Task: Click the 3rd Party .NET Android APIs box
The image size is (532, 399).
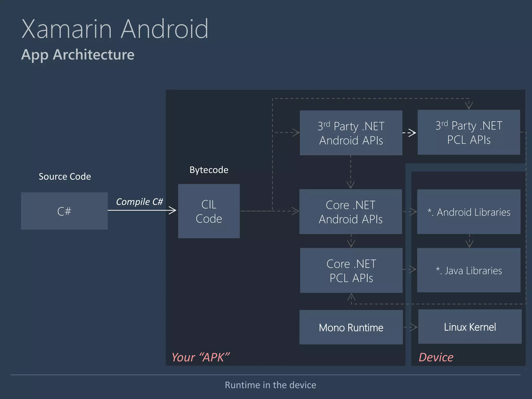Action: [x=351, y=133]
